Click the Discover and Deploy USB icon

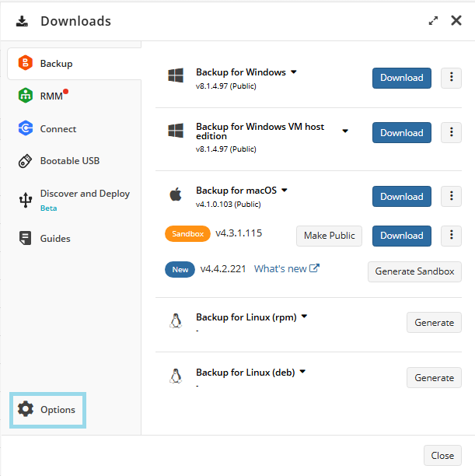[x=26, y=200]
